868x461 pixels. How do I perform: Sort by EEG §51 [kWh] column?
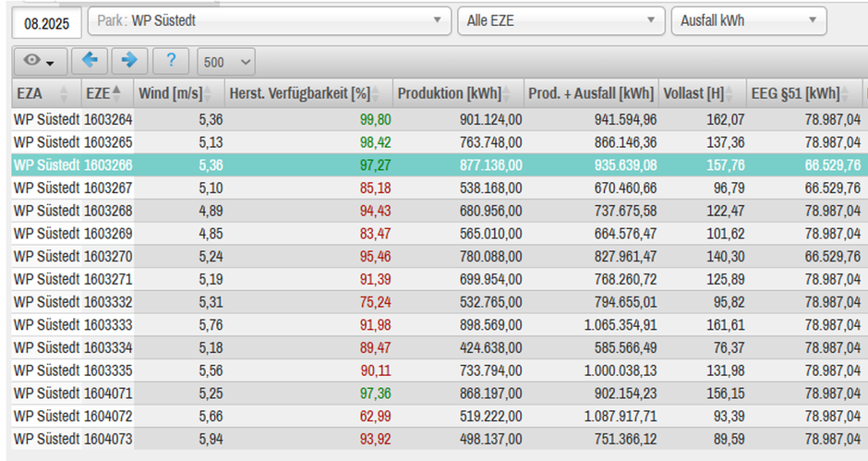click(803, 93)
